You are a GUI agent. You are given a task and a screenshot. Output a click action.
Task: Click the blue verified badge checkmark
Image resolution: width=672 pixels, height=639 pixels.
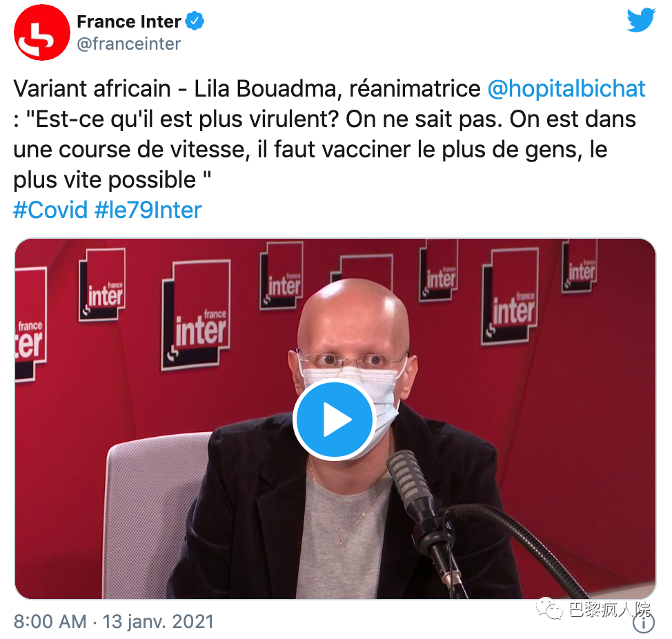pos(195,21)
